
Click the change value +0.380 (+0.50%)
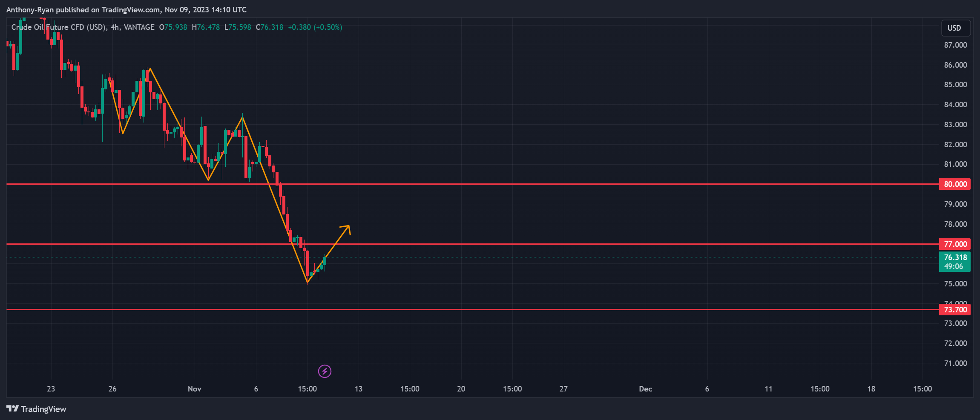point(315,27)
